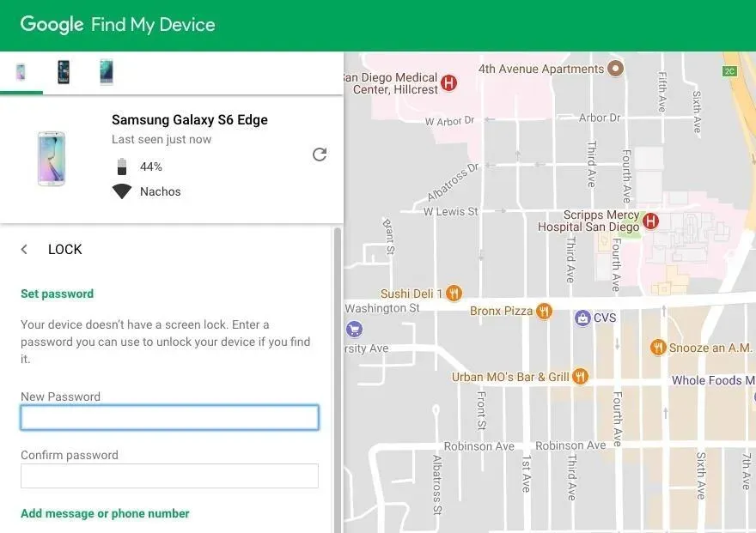
Task: Click the Sushi Deli 1 dining icon
Action: 453,293
